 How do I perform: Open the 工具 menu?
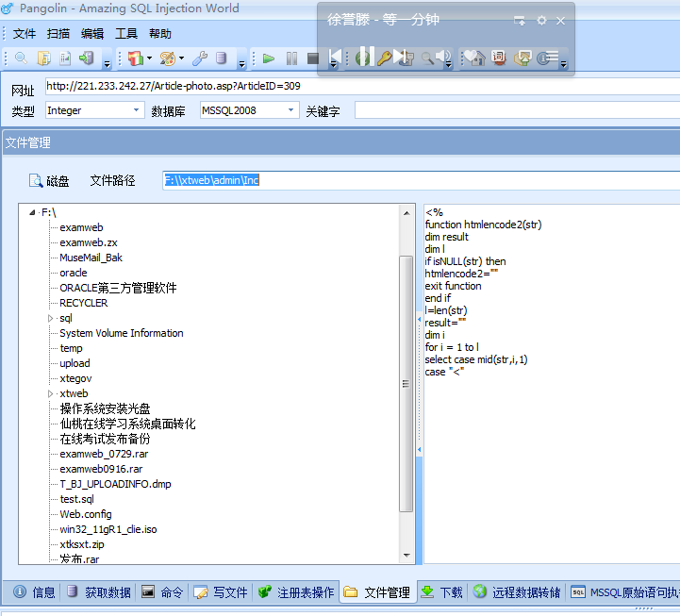coord(126,33)
